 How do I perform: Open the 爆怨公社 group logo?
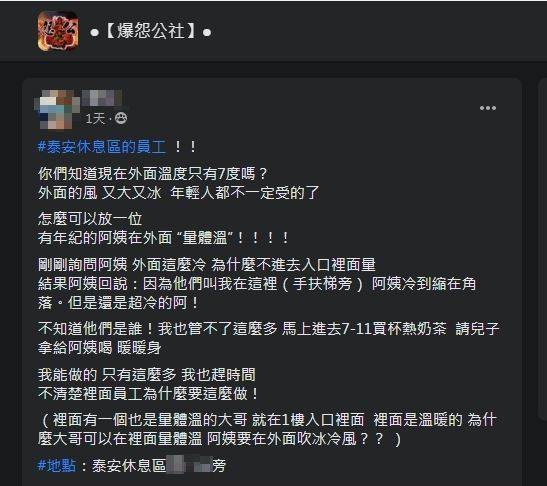click(58, 31)
